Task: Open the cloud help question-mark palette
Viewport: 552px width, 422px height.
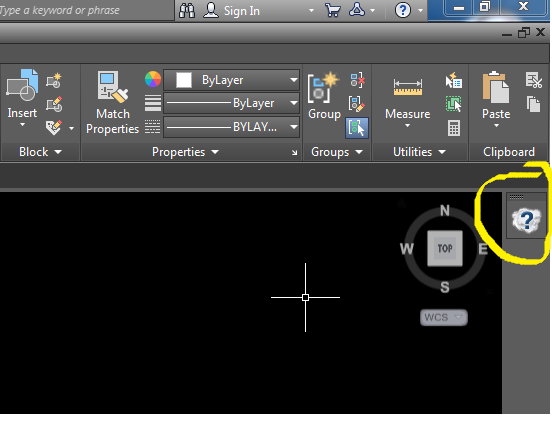Action: [x=526, y=220]
